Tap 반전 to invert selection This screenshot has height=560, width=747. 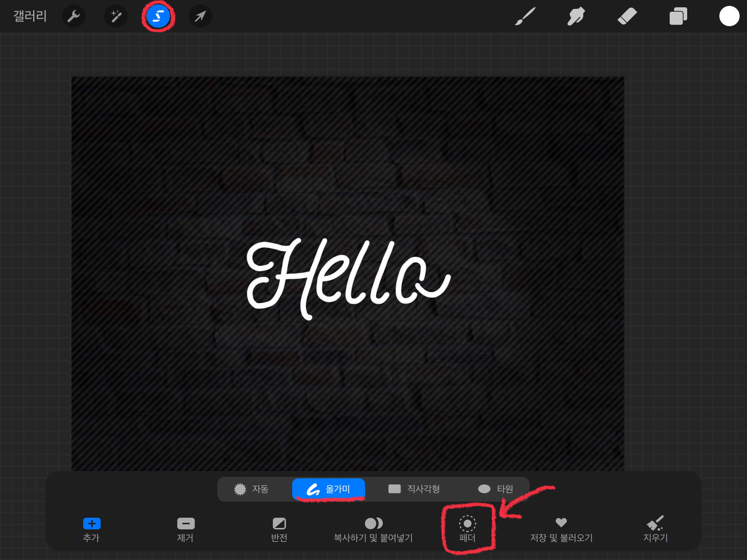pyautogui.click(x=279, y=529)
